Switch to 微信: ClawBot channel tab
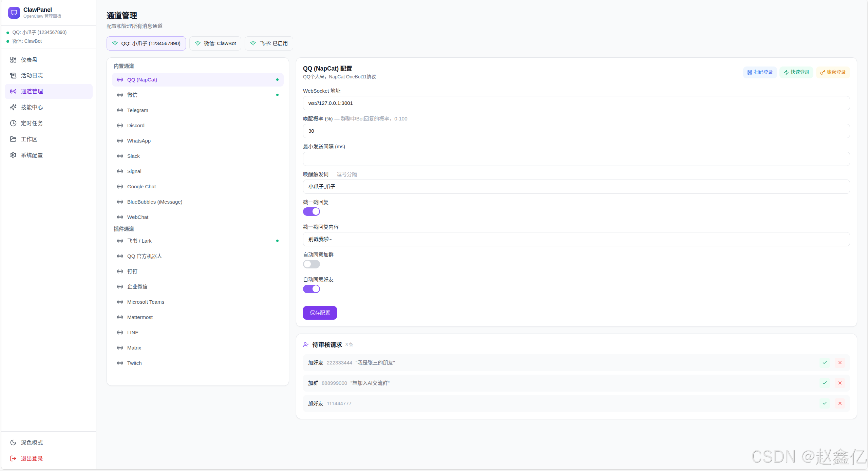868x471 pixels. pyautogui.click(x=215, y=43)
